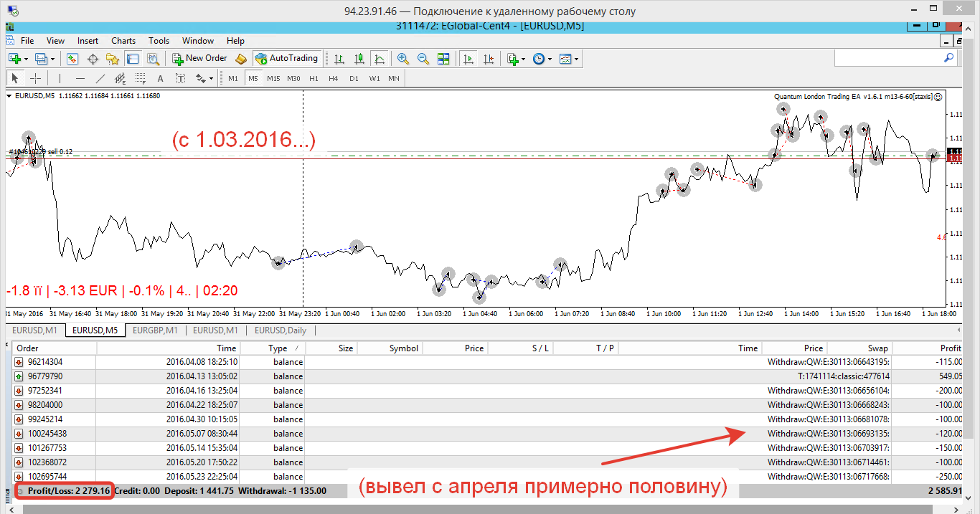Switch timeframe to H1

[314, 78]
